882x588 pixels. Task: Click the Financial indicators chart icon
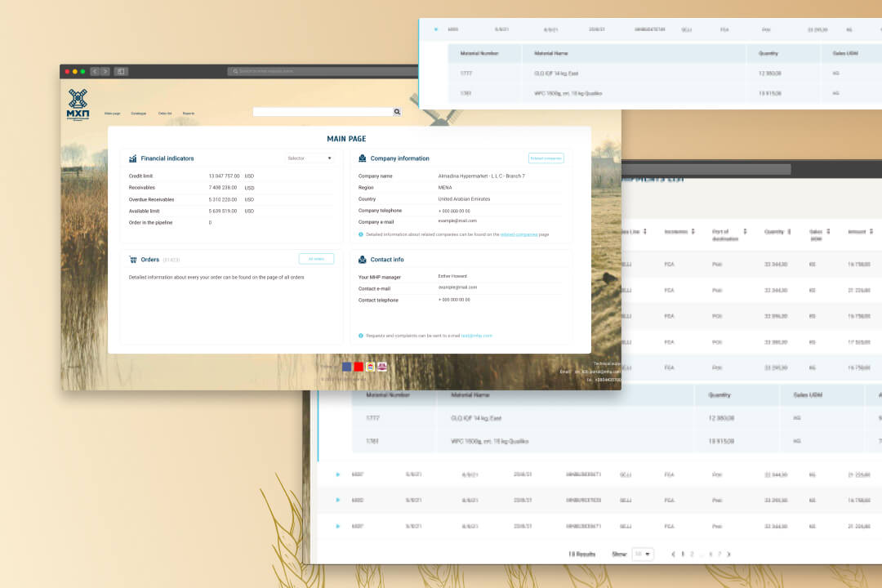133,158
